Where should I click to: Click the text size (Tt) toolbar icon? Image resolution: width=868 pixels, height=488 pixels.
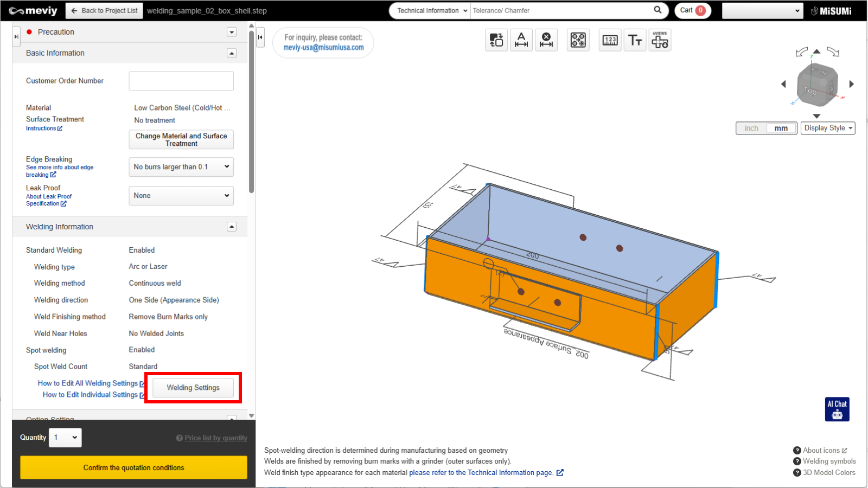tap(635, 40)
